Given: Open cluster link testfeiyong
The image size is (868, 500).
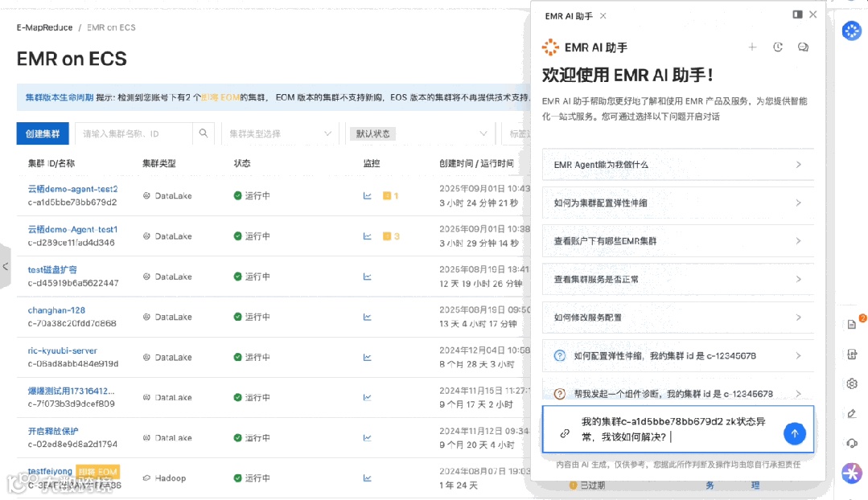Looking at the screenshot, I should (50, 471).
